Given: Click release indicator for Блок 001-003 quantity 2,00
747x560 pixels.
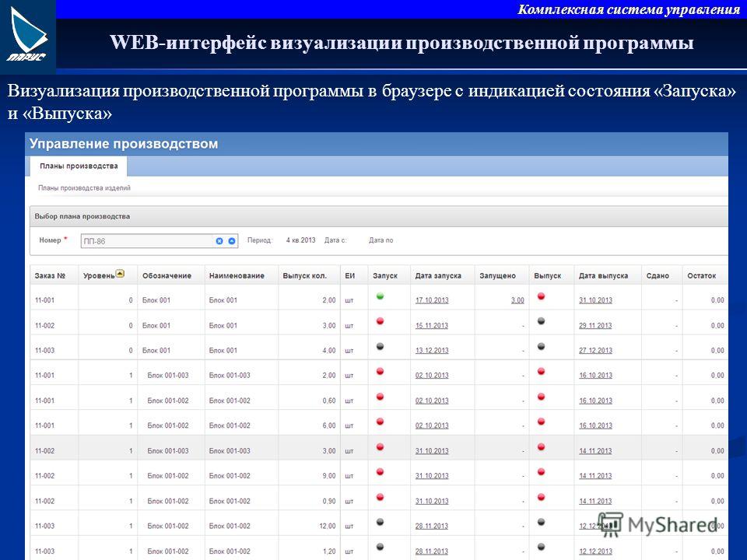Looking at the screenshot, I should pyautogui.click(x=541, y=372).
